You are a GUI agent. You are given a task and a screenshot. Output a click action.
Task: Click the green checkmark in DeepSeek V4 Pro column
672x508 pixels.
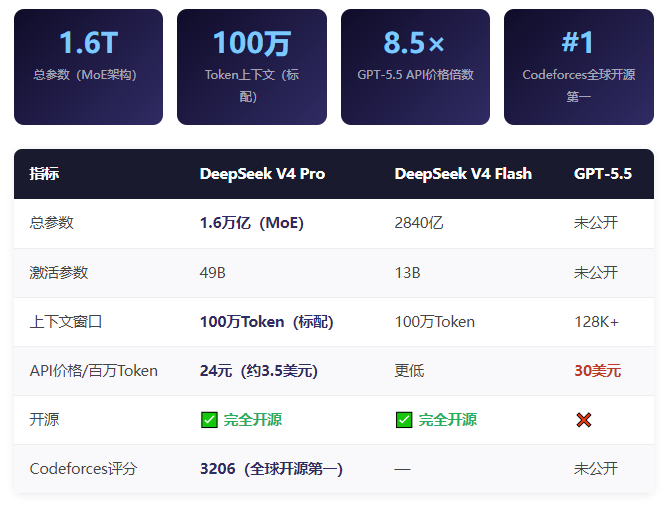pyautogui.click(x=209, y=420)
